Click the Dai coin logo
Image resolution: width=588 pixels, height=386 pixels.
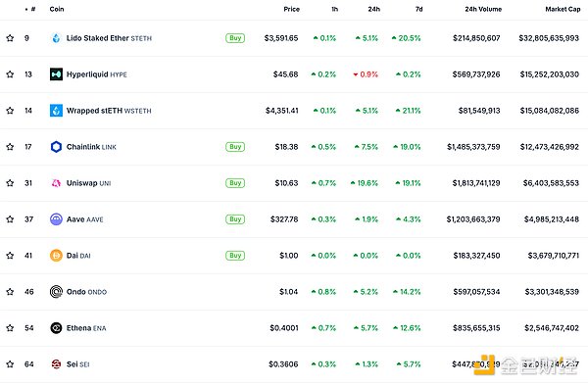pyautogui.click(x=56, y=256)
